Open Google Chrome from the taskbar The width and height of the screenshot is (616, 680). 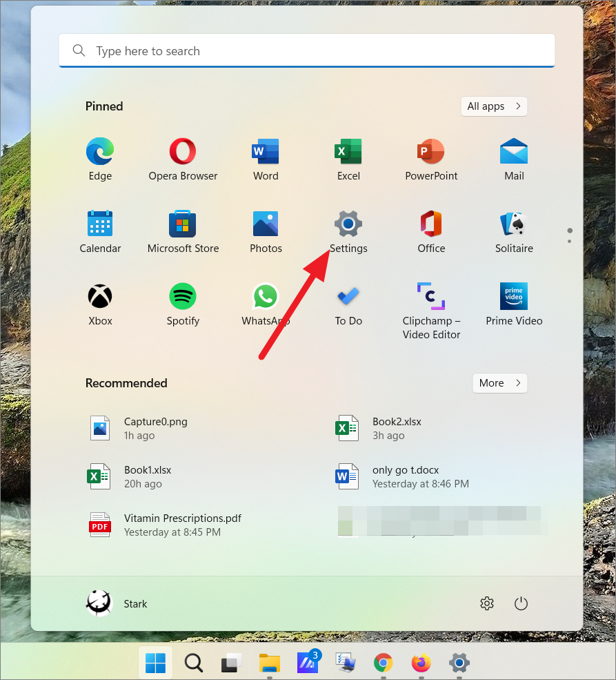tap(383, 662)
